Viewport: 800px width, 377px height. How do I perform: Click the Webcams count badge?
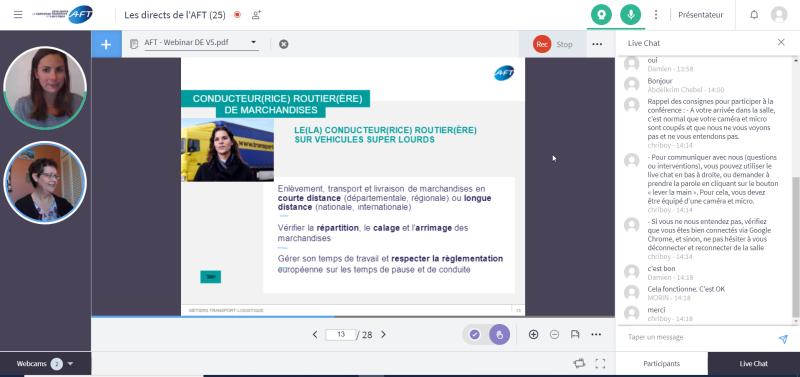coord(57,364)
